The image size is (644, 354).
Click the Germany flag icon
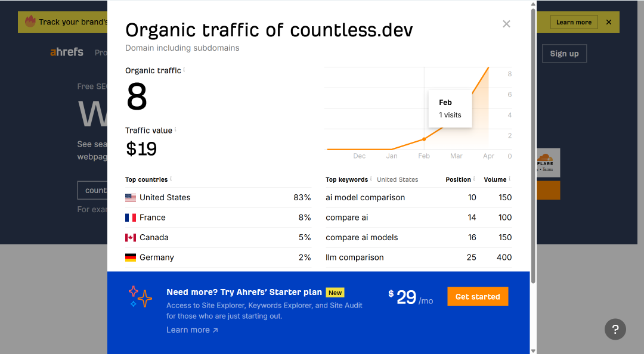pyautogui.click(x=131, y=257)
